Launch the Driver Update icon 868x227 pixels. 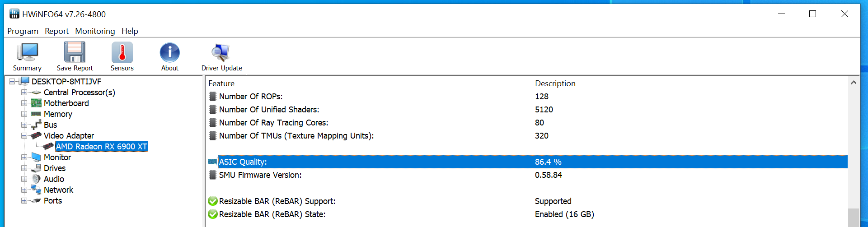(221, 53)
